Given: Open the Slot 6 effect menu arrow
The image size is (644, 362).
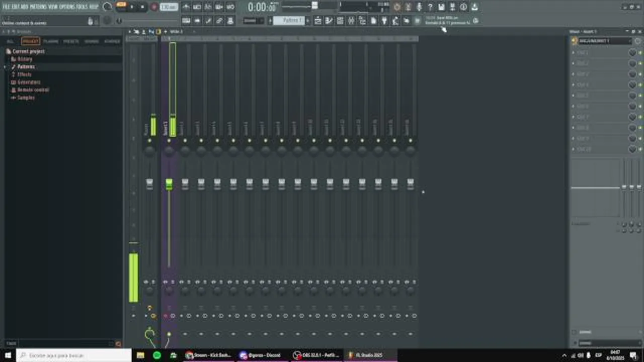Looking at the screenshot, I should (x=574, y=107).
